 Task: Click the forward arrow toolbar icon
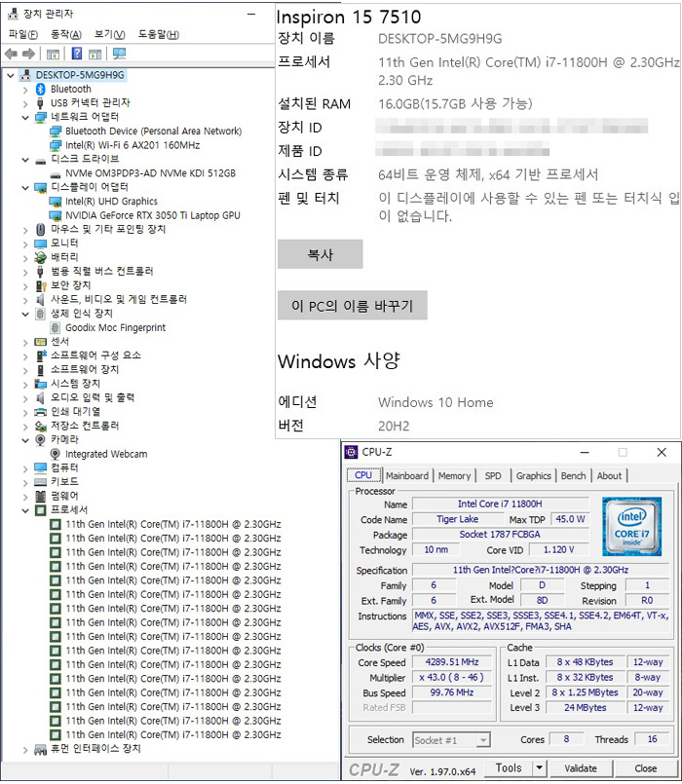click(29, 54)
